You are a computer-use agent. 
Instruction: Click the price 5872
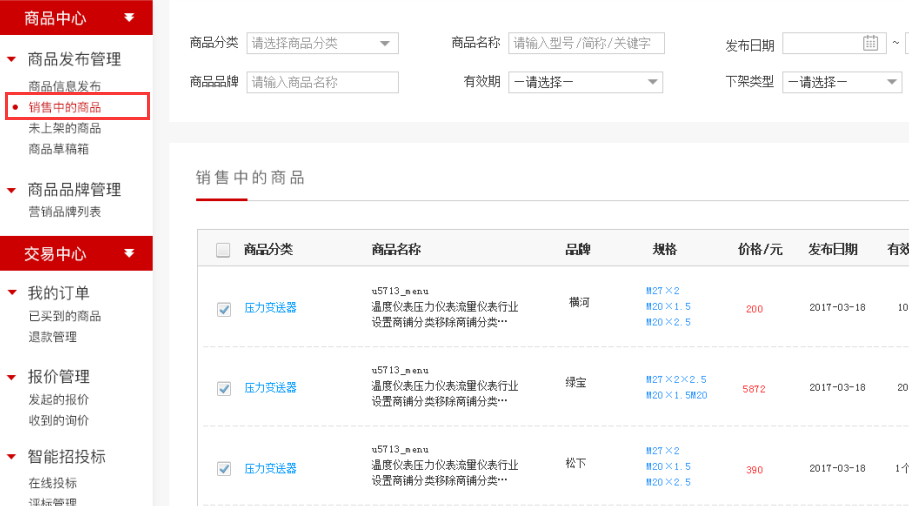[x=754, y=389]
